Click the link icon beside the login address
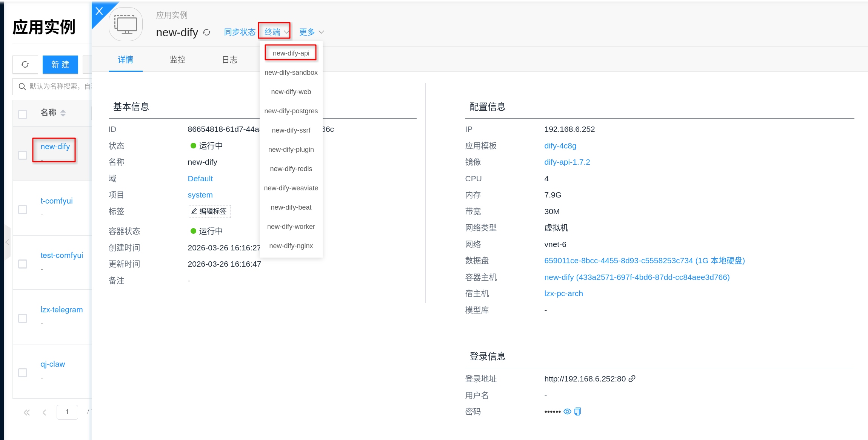The image size is (868, 440). (632, 379)
